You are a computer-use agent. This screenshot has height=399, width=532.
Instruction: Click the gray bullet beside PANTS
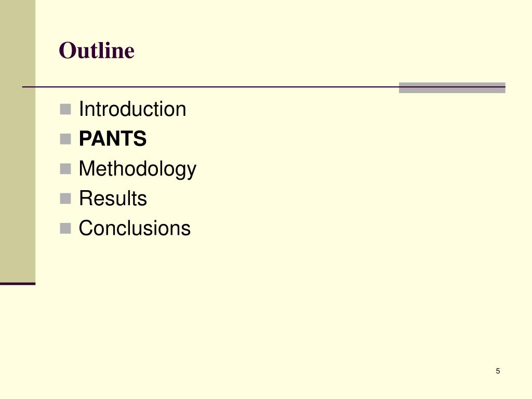pyautogui.click(x=65, y=139)
